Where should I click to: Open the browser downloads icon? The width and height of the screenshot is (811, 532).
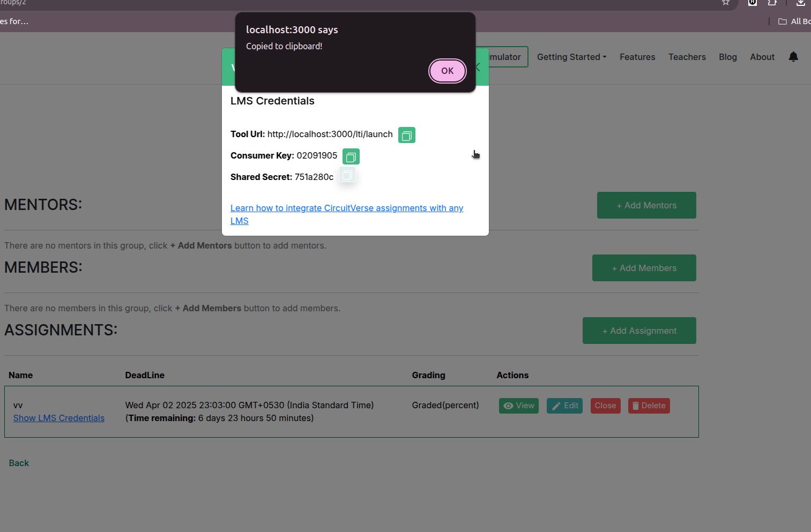pyautogui.click(x=800, y=3)
